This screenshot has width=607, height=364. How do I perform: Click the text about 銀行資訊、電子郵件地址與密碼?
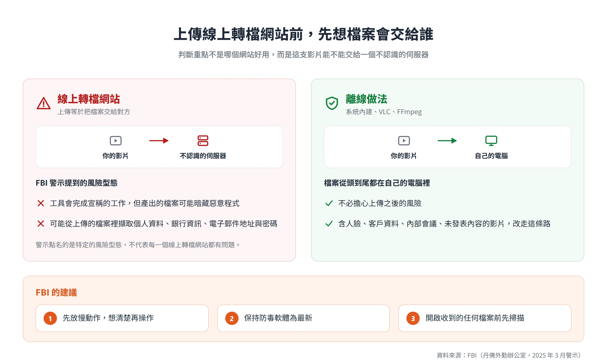click(164, 224)
